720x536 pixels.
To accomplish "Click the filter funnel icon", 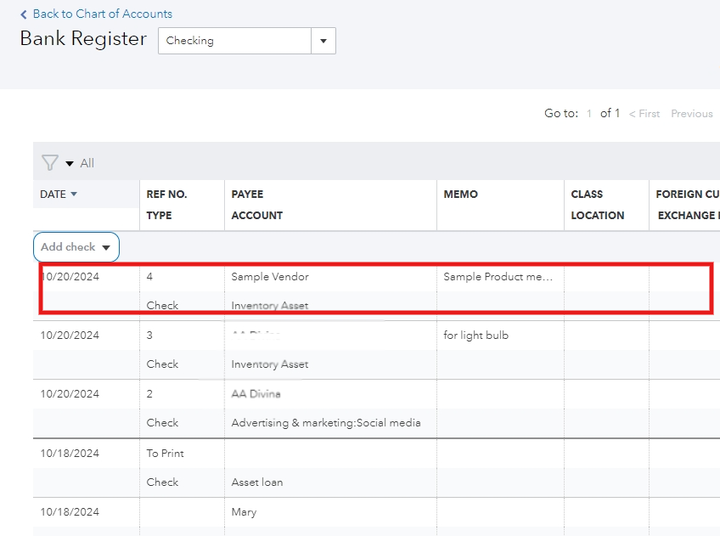I will (x=49, y=163).
